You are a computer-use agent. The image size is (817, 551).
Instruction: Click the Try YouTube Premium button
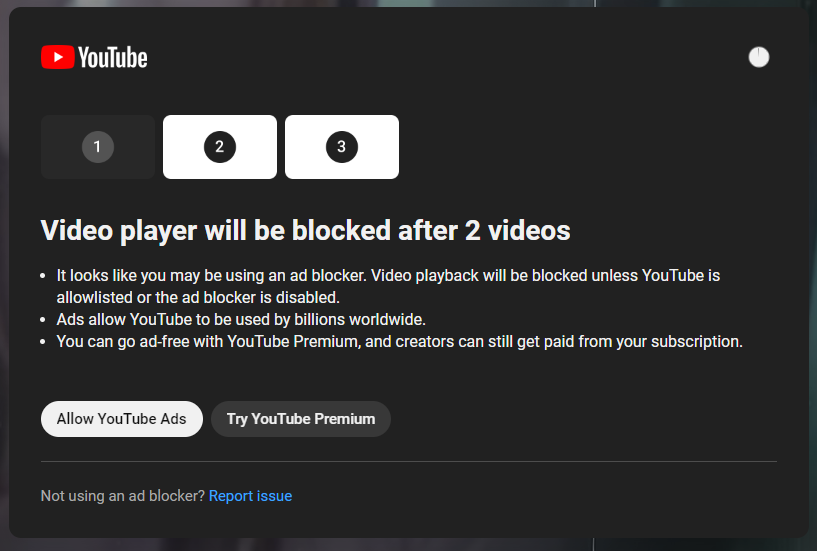coord(301,419)
